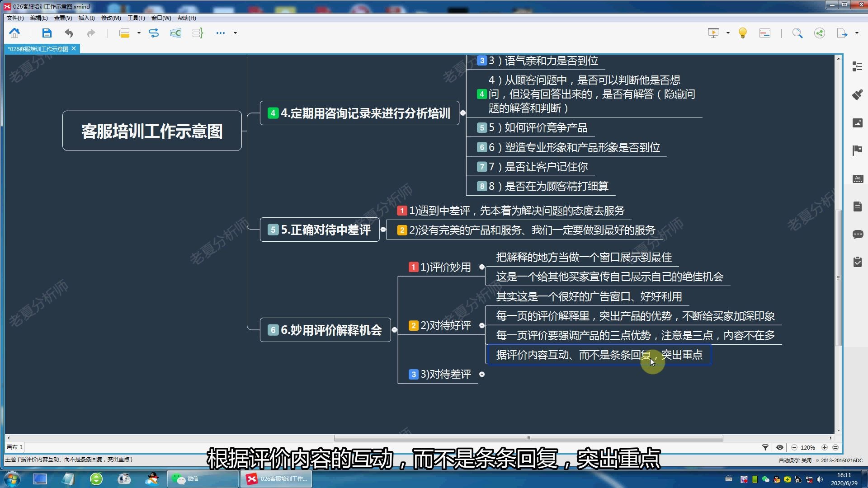
Task: Click the minus zoom out button
Action: tap(794, 447)
